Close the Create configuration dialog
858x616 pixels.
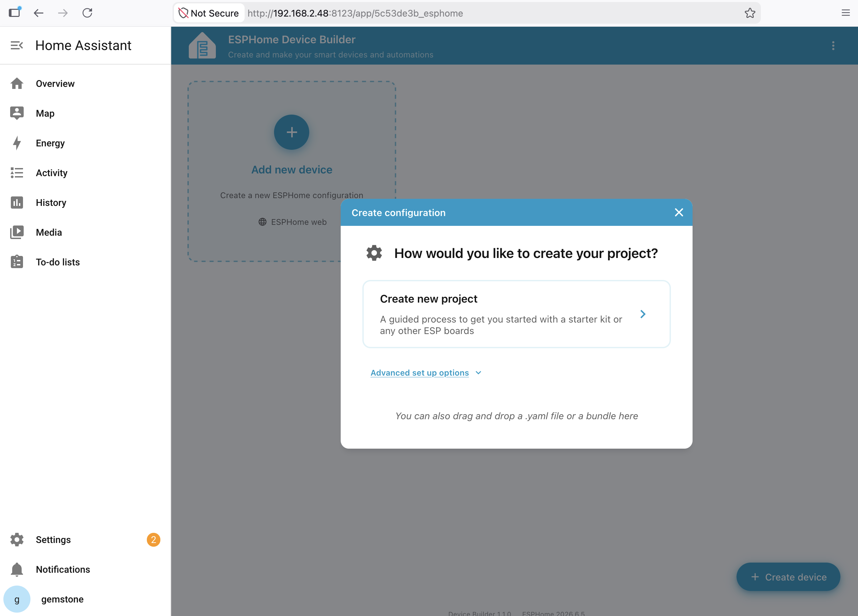[x=679, y=213]
